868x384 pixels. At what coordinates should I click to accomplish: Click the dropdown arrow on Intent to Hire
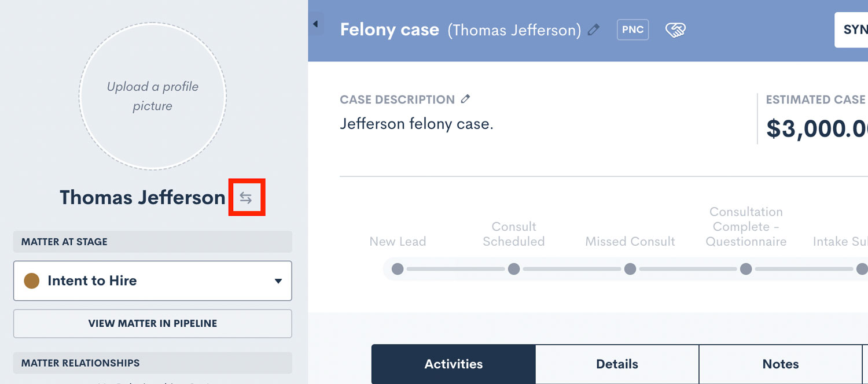click(x=278, y=281)
